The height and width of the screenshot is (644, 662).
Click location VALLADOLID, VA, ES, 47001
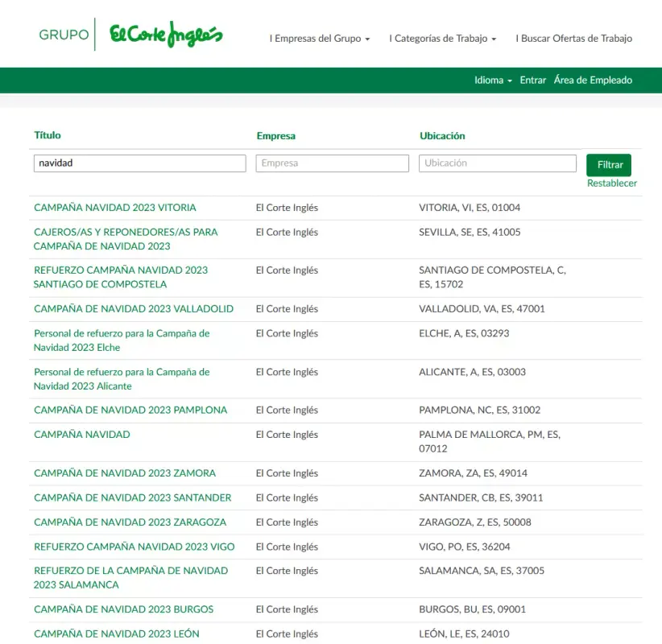[x=482, y=309]
